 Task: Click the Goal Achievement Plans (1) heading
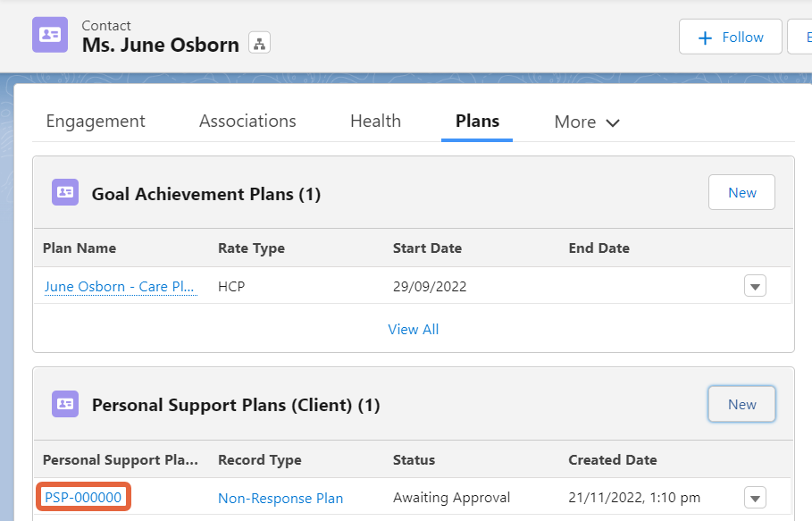[206, 194]
